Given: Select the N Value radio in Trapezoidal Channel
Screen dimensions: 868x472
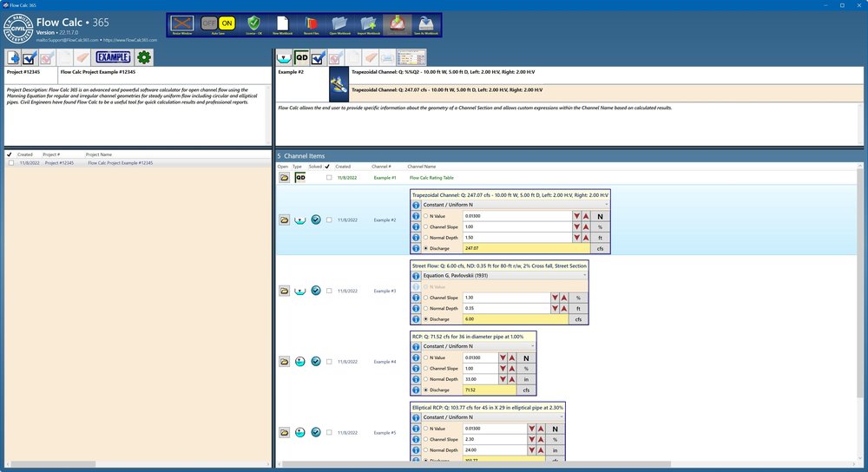Looking at the screenshot, I should coord(425,216).
